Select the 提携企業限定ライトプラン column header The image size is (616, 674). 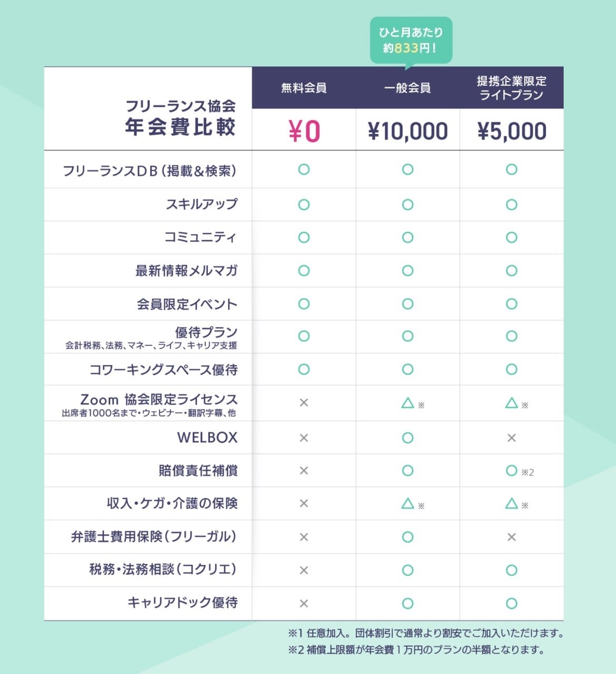(511, 88)
